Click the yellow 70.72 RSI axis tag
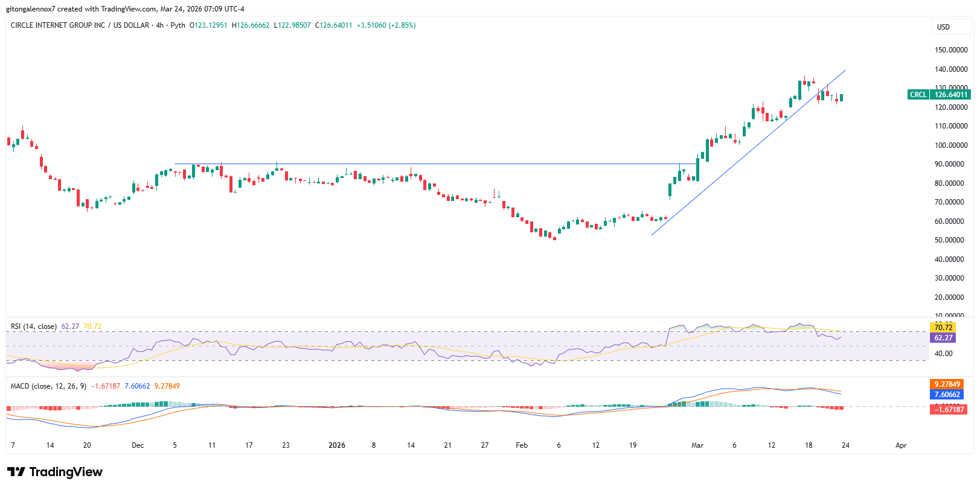This screenshot has height=490, width=980. 943,327
